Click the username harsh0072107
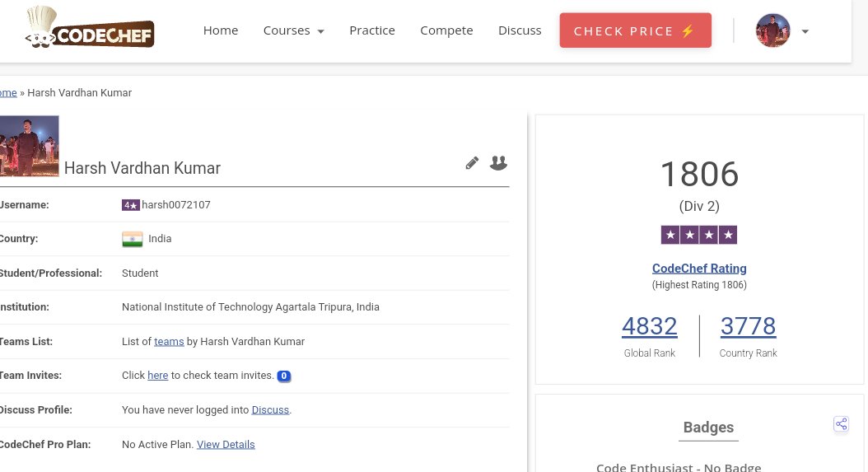868x472 pixels. pyautogui.click(x=176, y=205)
